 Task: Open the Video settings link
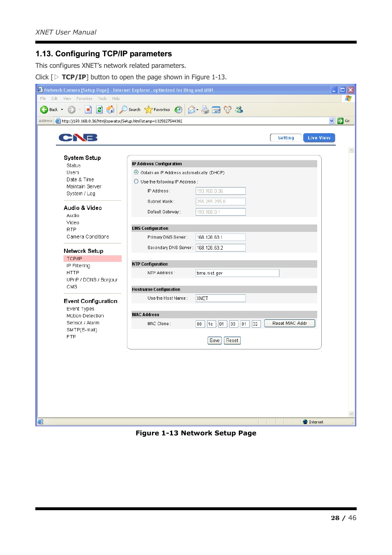coord(73,222)
